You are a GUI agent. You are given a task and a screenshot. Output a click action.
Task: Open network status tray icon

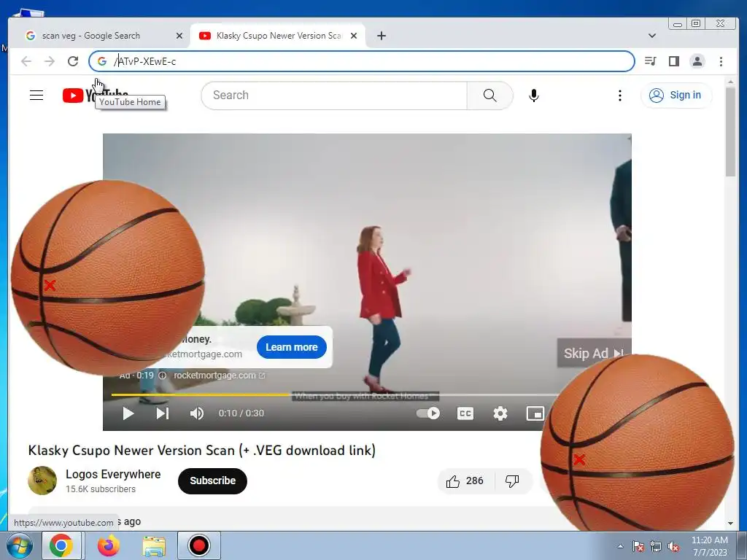coord(656,546)
